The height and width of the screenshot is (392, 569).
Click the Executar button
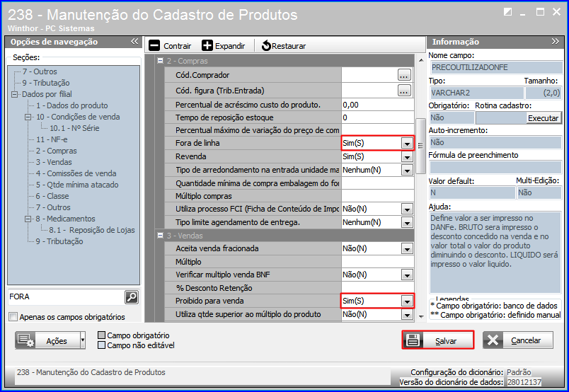point(544,118)
